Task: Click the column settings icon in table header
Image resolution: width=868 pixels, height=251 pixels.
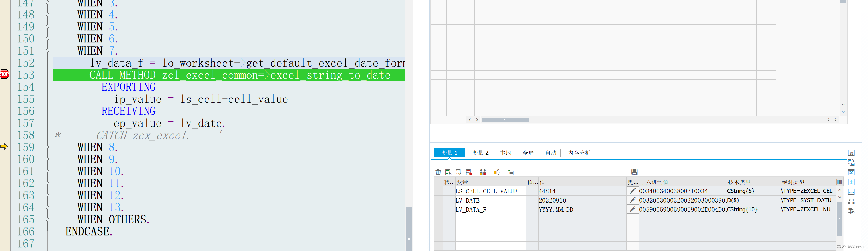Action: 839,182
